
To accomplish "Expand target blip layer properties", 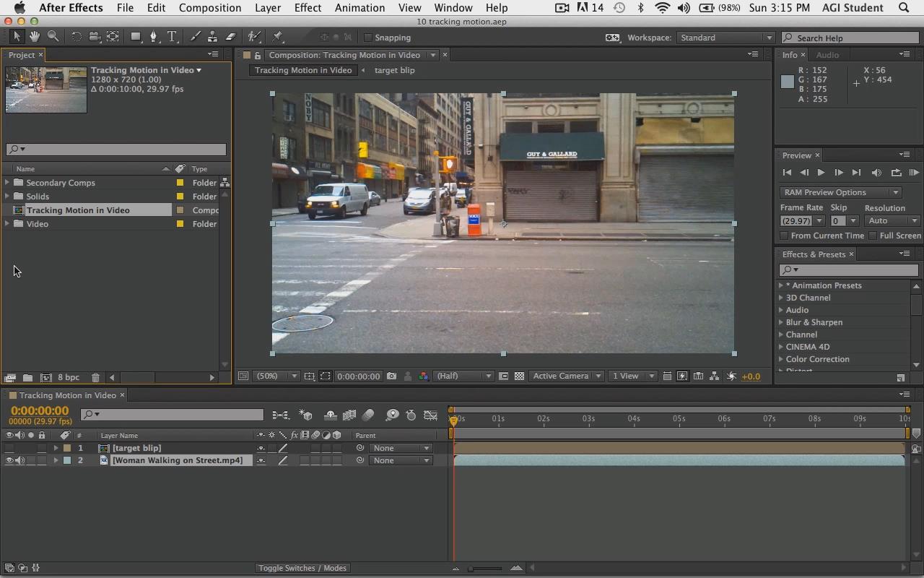I will point(56,448).
